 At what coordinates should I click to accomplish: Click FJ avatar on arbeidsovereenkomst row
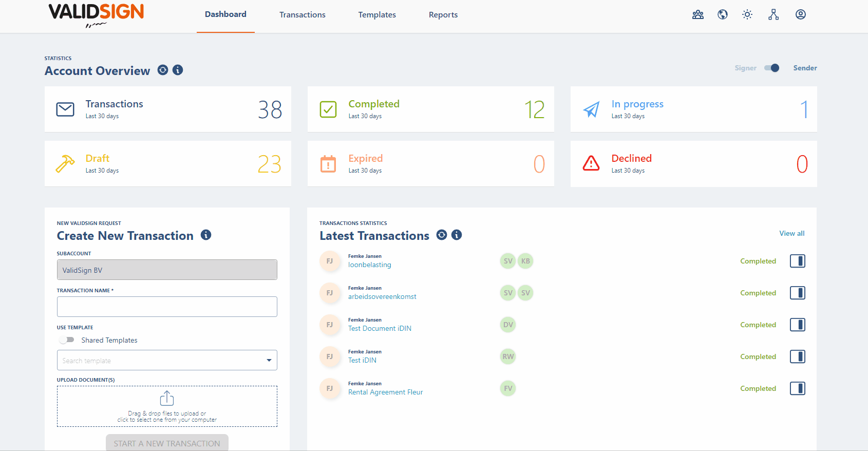coord(330,293)
